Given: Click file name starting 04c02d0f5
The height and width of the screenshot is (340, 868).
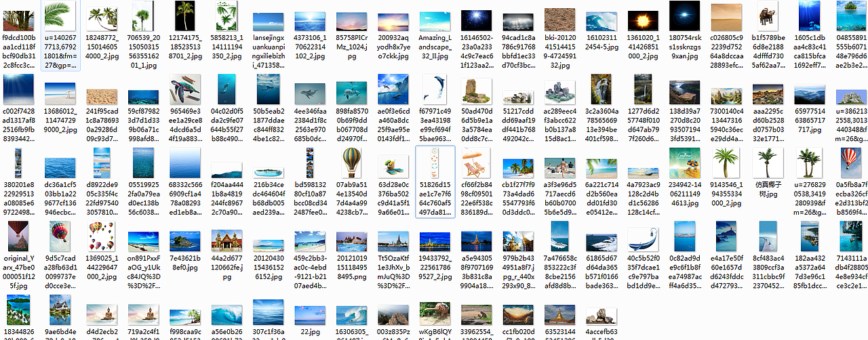Looking at the screenshot, I should tap(227, 125).
